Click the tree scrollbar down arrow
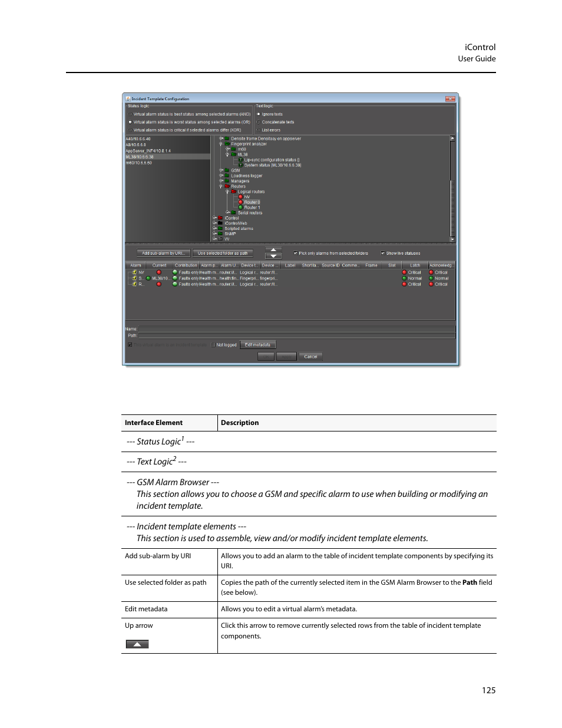The width and height of the screenshot is (562, 728). pos(452,239)
